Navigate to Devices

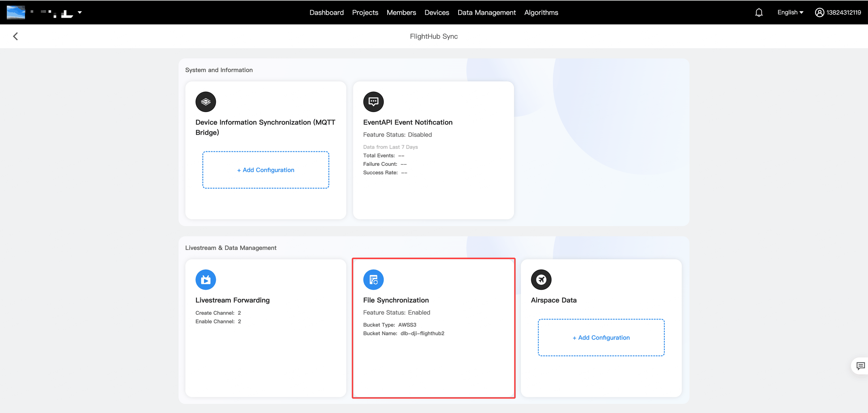pos(437,12)
